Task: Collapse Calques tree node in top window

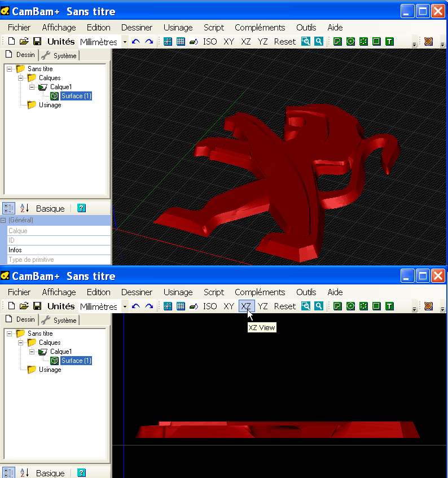Action: (x=21, y=78)
